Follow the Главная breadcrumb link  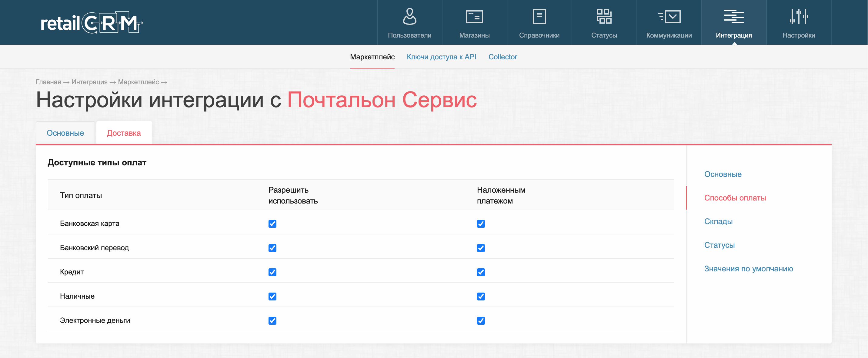tap(48, 82)
